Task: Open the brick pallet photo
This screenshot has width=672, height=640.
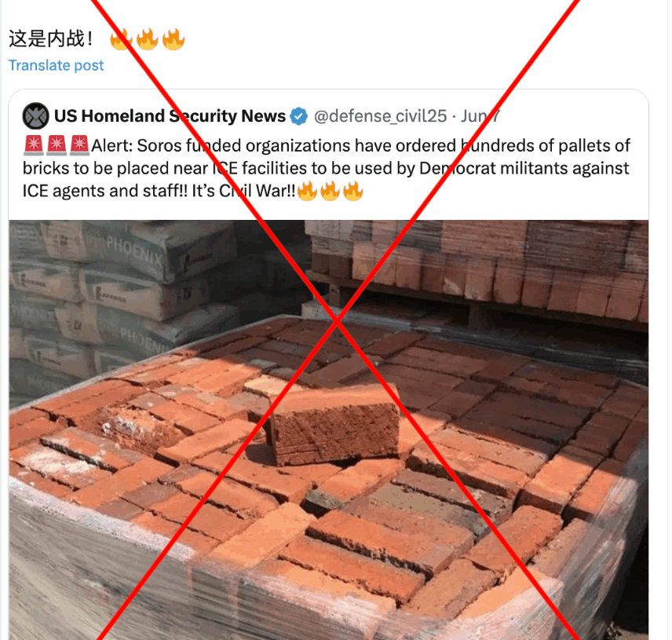Action: coord(329,430)
